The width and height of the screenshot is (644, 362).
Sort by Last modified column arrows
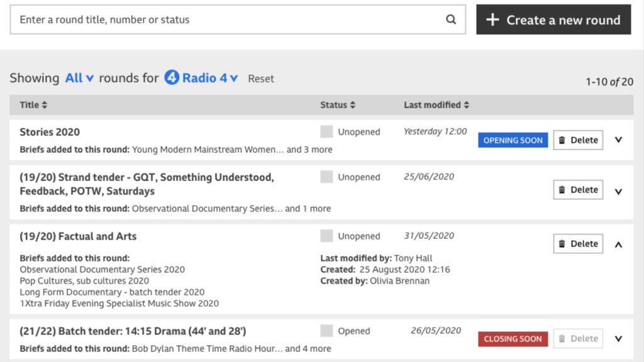click(x=466, y=105)
